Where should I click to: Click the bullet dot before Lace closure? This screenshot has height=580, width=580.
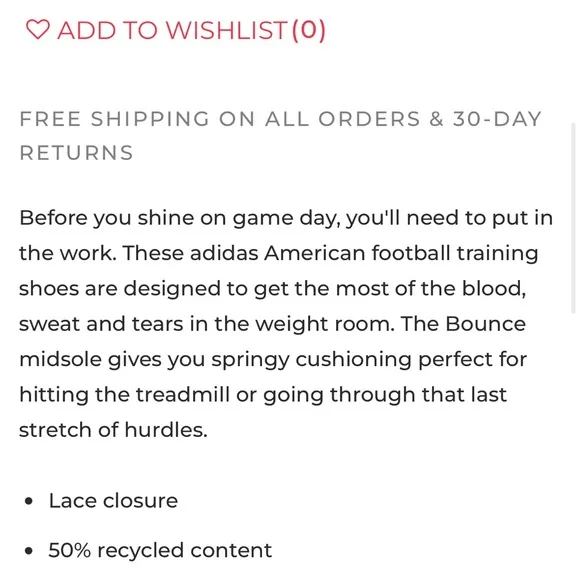click(x=28, y=502)
